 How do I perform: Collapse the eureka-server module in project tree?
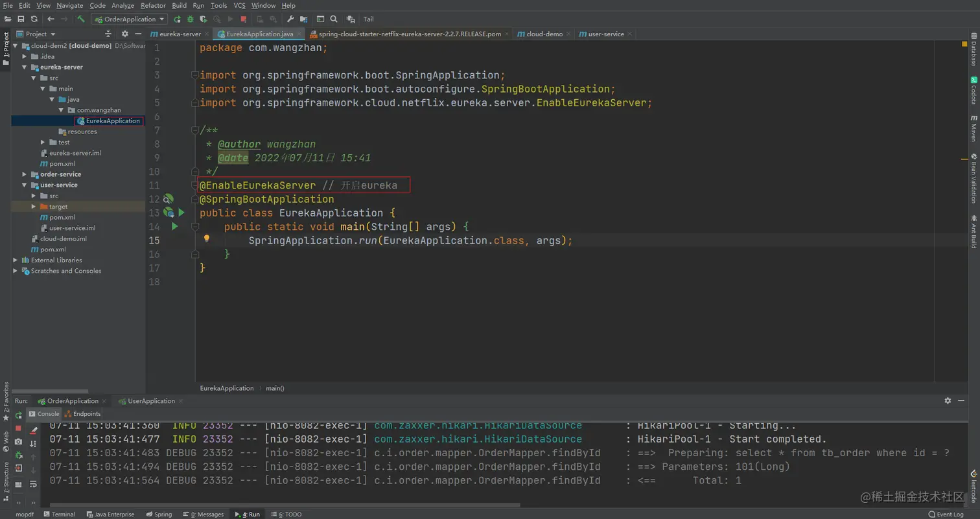(25, 67)
